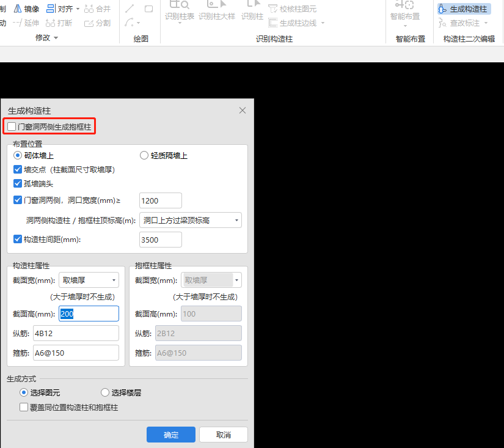Click 识别柱大样 tool
Image resolution: width=504 pixels, height=448 pixels.
pos(217,11)
